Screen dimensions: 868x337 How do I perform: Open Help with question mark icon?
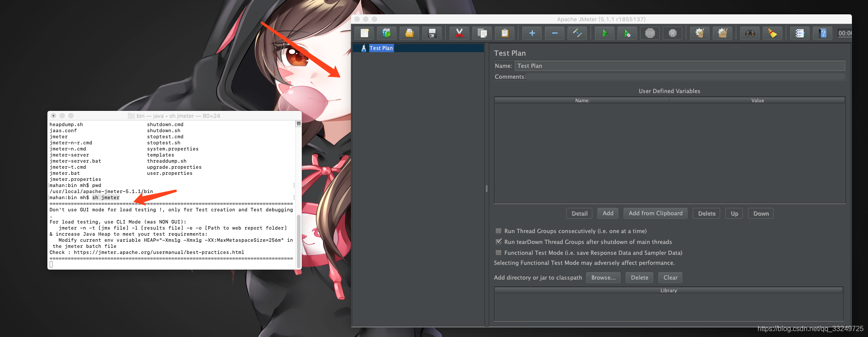tap(822, 33)
